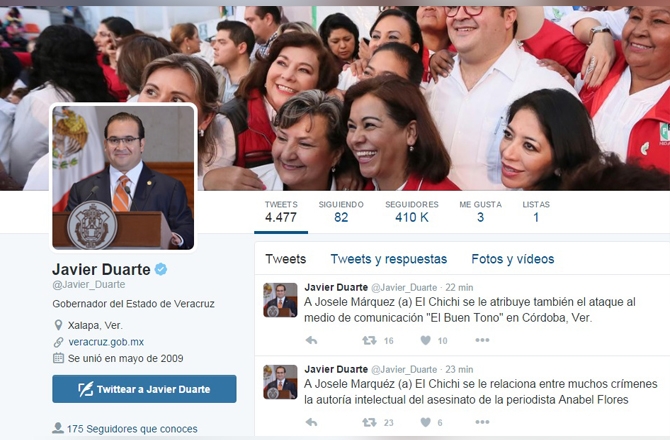Retweet the El Buen Tono tweet
This screenshot has width=670, height=440.
[x=369, y=340]
